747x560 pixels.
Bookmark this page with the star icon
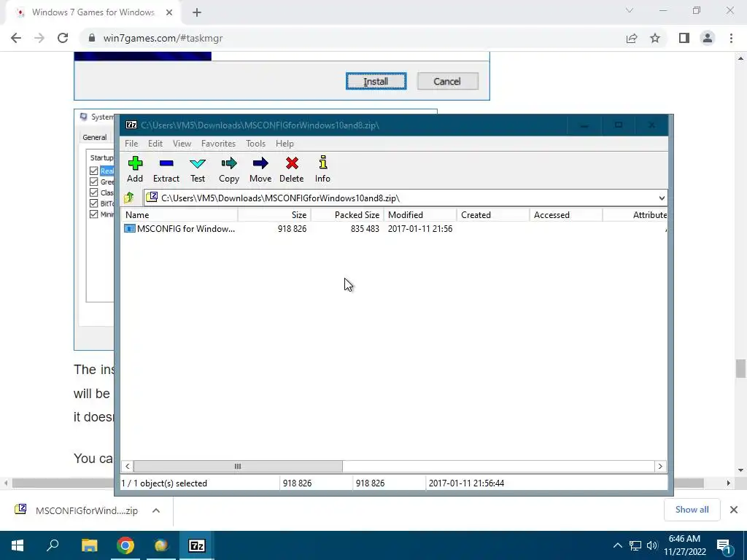click(655, 38)
